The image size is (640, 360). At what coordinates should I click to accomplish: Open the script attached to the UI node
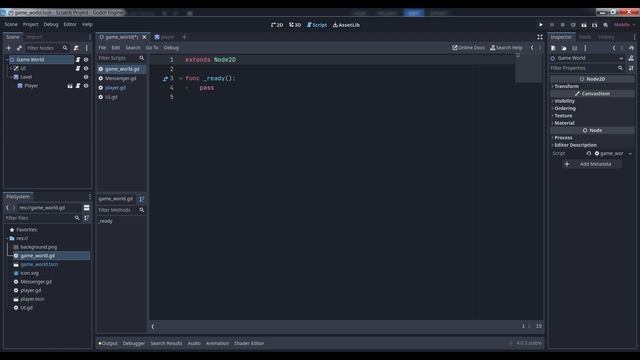(78, 69)
